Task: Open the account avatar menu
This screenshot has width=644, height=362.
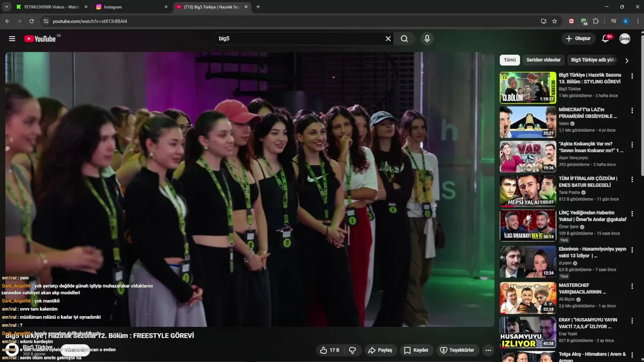Action: [625, 39]
